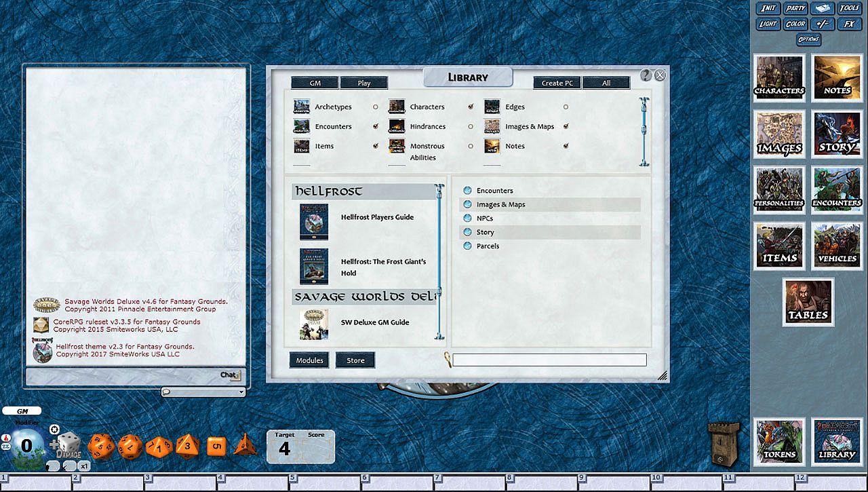The image size is (868, 492).
Task: Open the Tokens sidebar panel
Action: click(779, 442)
